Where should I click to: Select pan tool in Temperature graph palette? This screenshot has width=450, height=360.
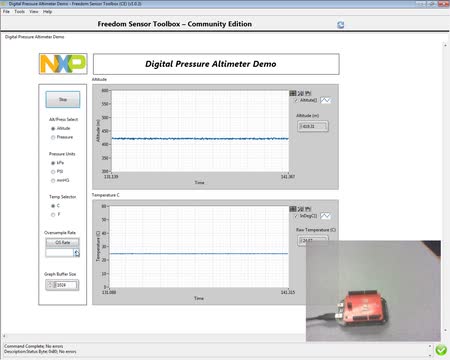tap(308, 209)
